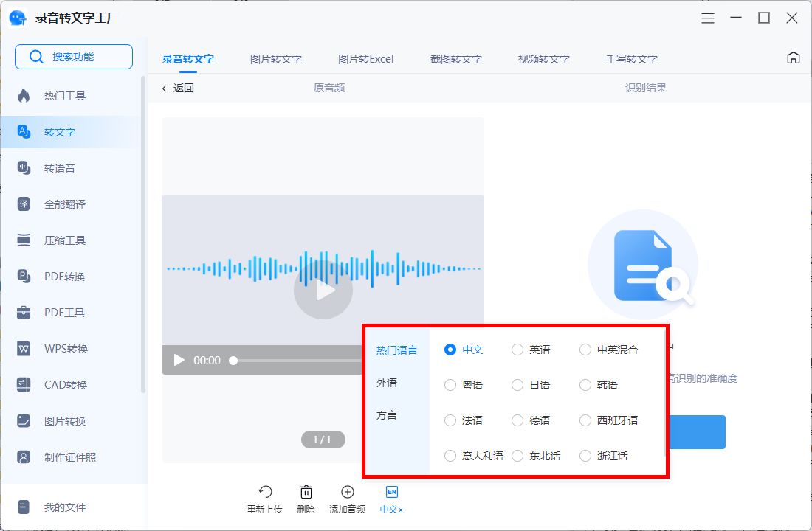
Task: Open the 手写转文字 tab
Action: click(x=632, y=59)
